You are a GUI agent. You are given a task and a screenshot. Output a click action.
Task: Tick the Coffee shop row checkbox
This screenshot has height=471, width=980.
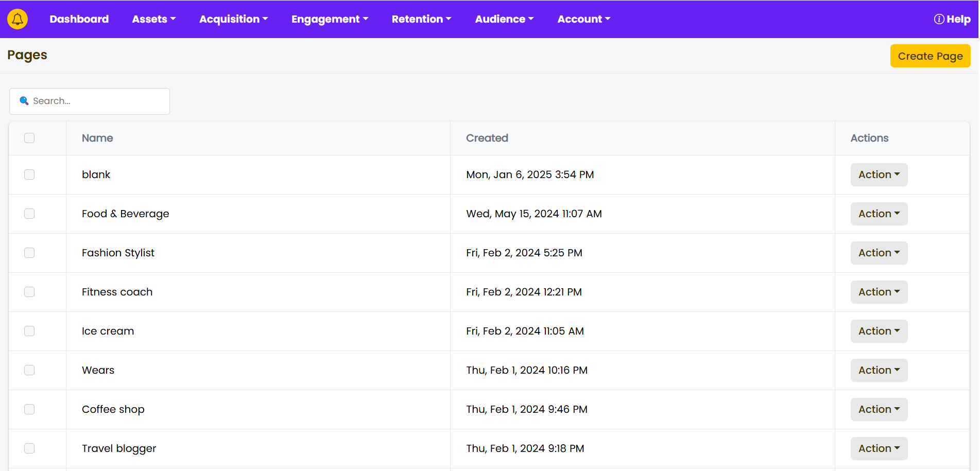point(29,409)
